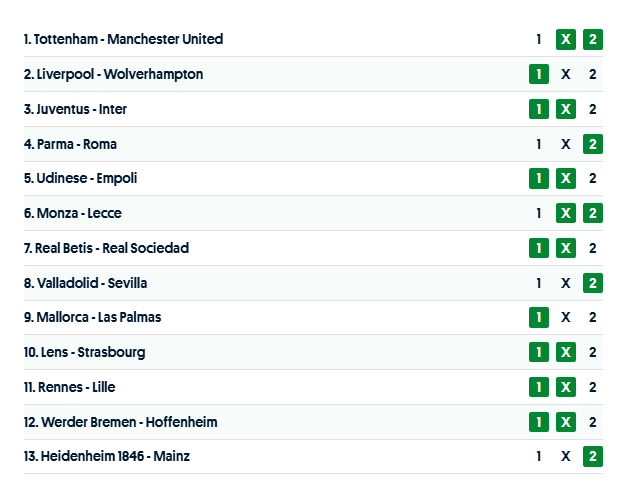Image resolution: width=625 pixels, height=484 pixels.
Task: Pick away win 2 for Werder Bremen - Hoffenheim
Action: (x=593, y=422)
